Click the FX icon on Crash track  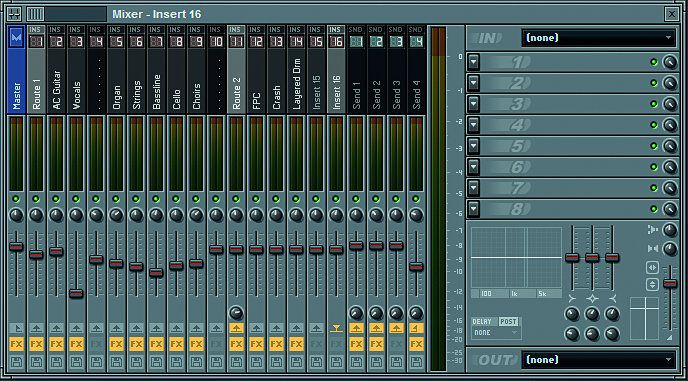click(276, 344)
